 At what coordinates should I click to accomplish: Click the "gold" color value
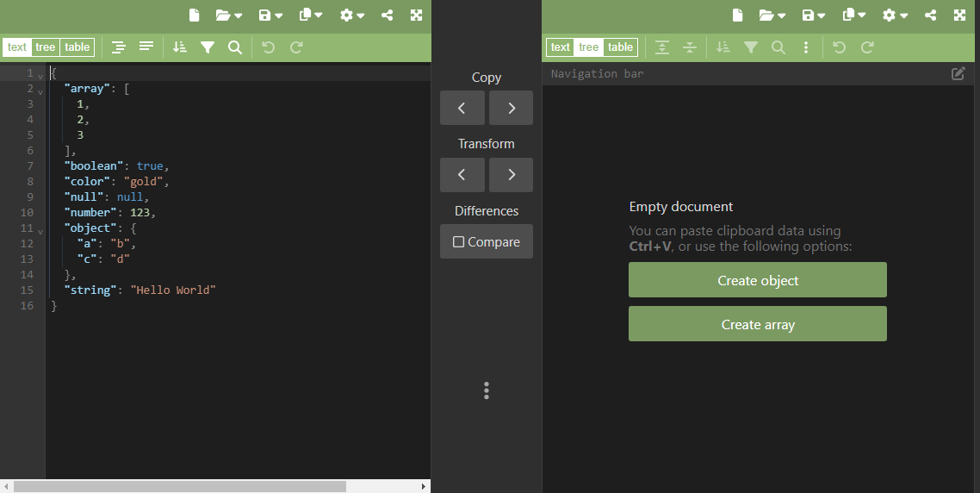[x=143, y=182]
